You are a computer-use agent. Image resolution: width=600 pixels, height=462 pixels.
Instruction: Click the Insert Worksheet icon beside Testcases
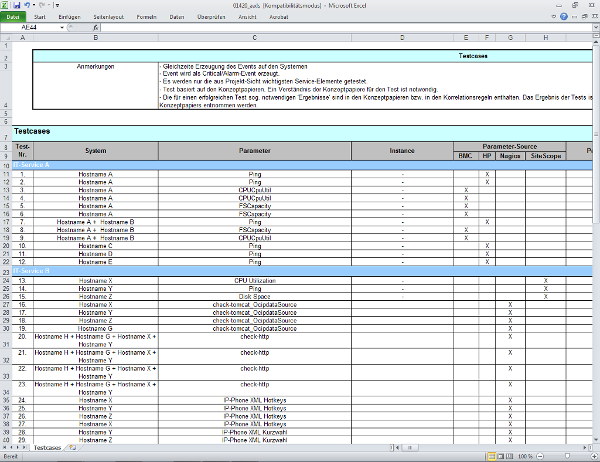[x=71, y=448]
